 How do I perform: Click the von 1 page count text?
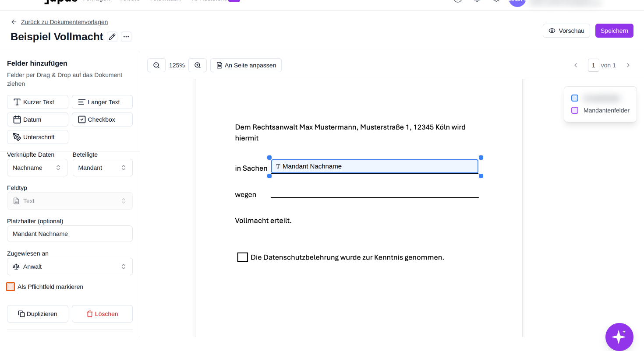pyautogui.click(x=609, y=65)
